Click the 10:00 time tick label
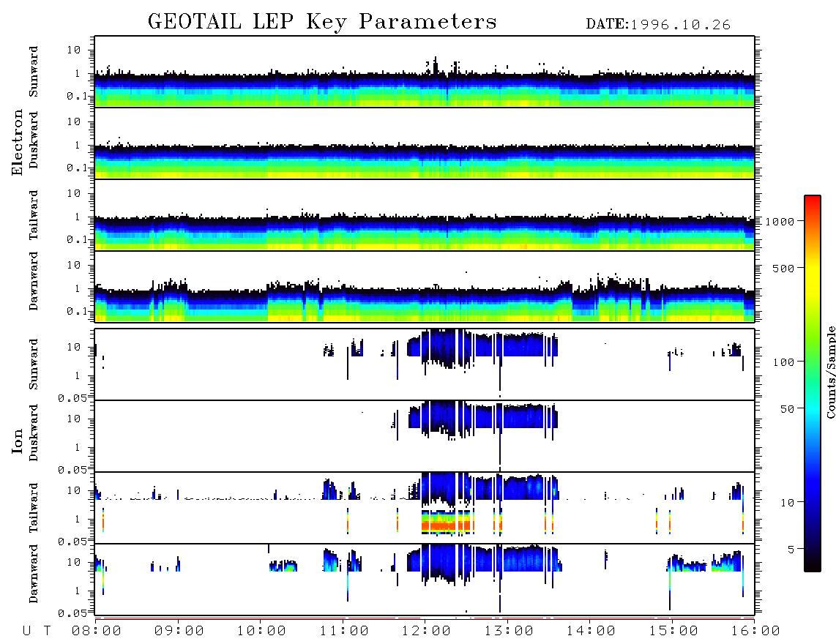The image size is (836, 644). pos(261,631)
